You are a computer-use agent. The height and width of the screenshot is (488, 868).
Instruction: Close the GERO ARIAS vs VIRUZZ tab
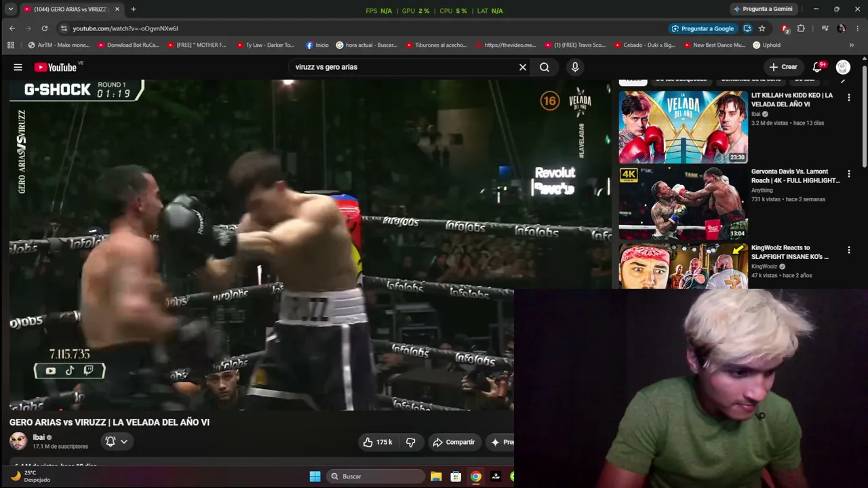point(117,9)
